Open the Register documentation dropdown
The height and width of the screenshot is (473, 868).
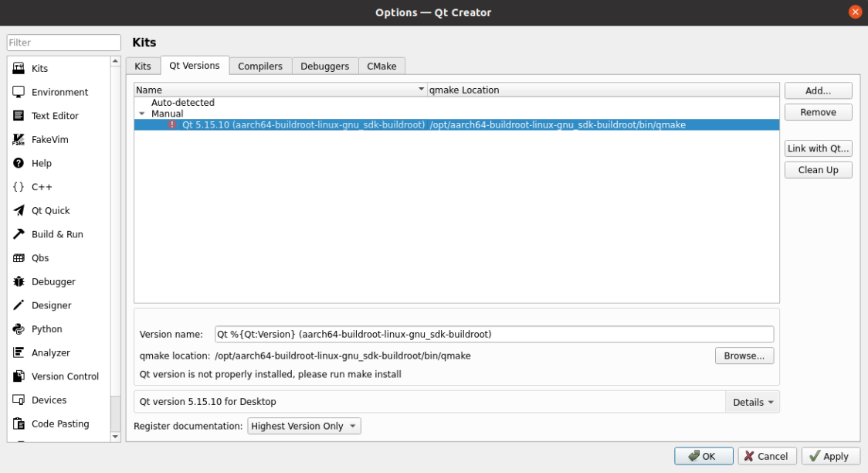pos(304,426)
